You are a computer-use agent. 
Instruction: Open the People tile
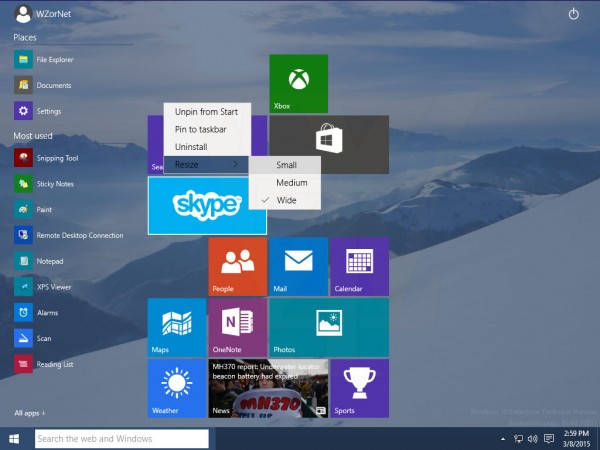pyautogui.click(x=237, y=266)
